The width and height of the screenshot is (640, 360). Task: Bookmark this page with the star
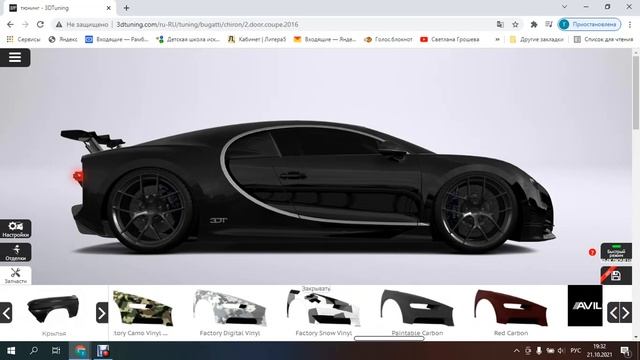tap(516, 24)
